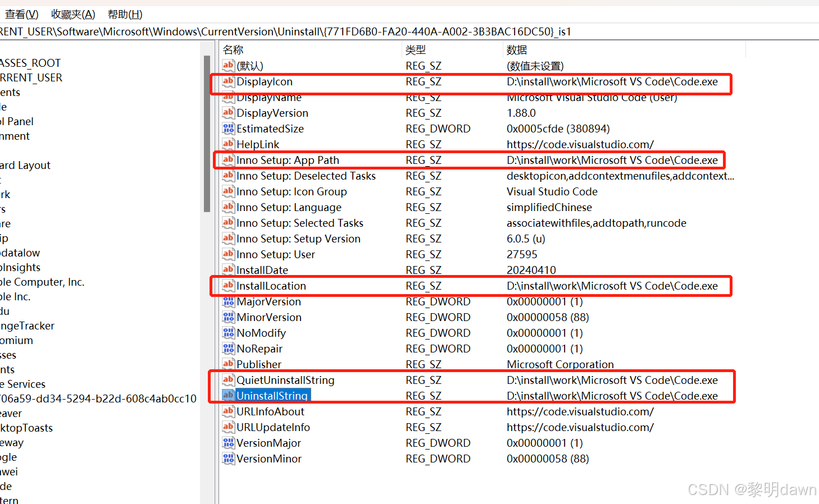
Task: Select icon of Inno Setup: Selected Tasks
Action: click(228, 223)
